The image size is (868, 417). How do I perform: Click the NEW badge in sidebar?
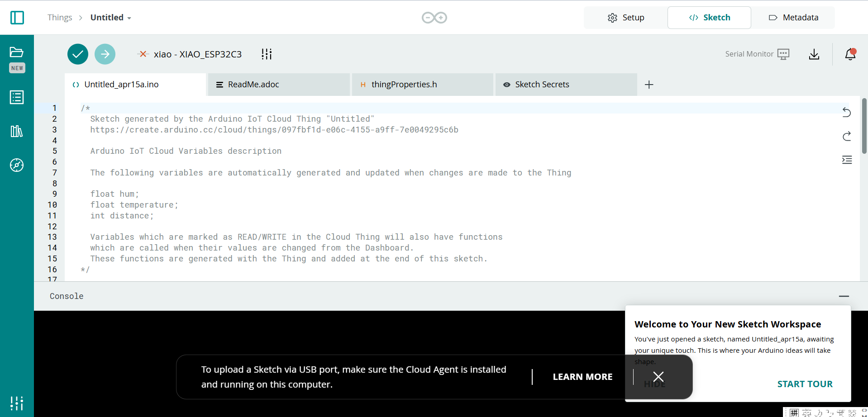pyautogui.click(x=17, y=68)
